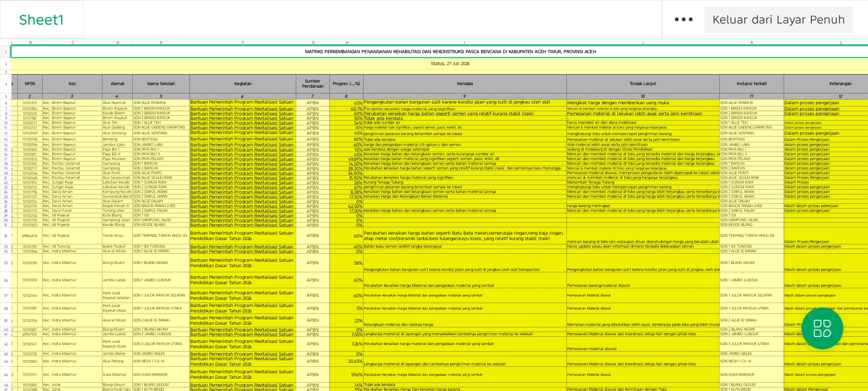Select 'Dalam proses pengerjaan' cell in row 6
Screen dimensions: 868x391
[x=826, y=103]
